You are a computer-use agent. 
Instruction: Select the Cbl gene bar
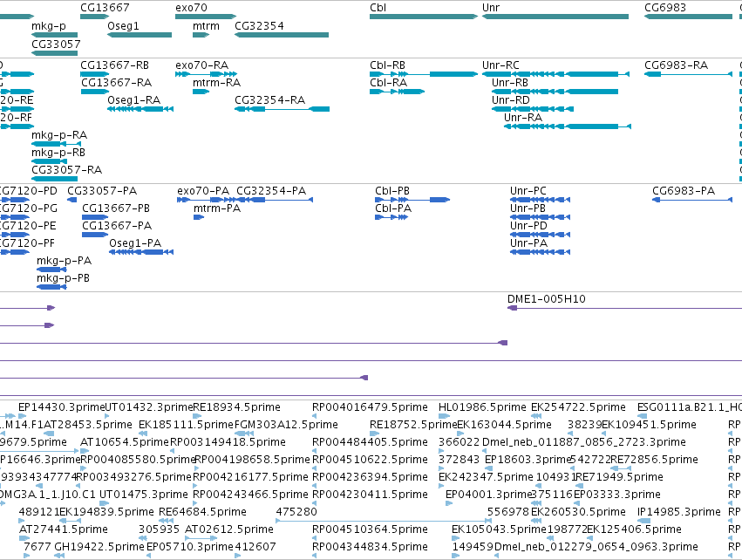[x=424, y=17]
